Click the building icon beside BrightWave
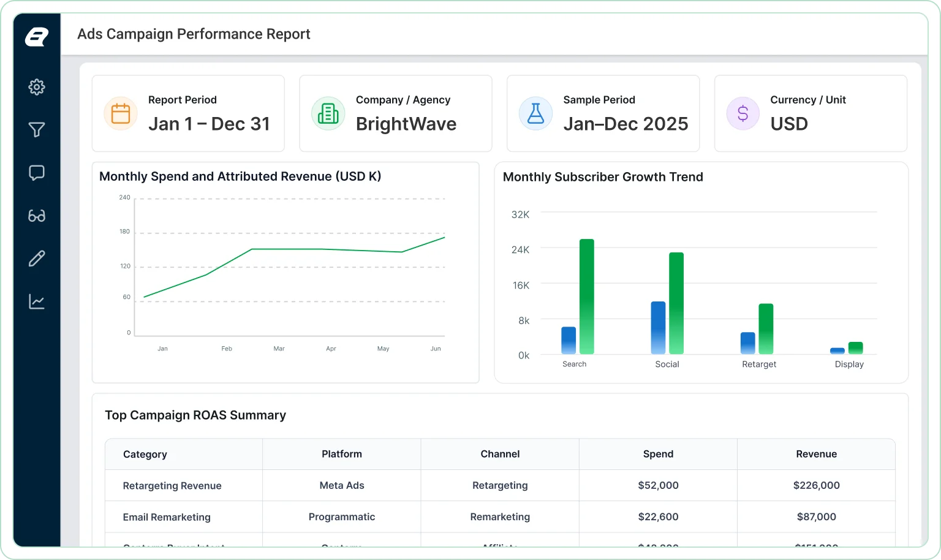The image size is (941, 560). click(x=328, y=113)
